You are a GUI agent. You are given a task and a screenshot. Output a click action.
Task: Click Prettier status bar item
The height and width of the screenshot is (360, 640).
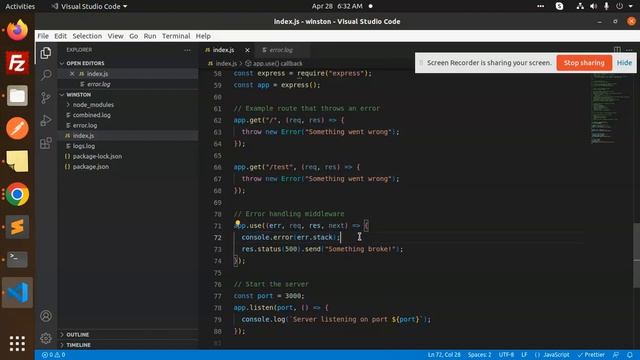[x=591, y=355]
